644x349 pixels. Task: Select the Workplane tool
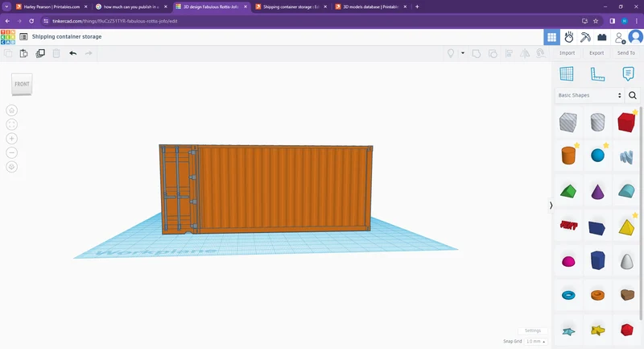click(x=567, y=74)
